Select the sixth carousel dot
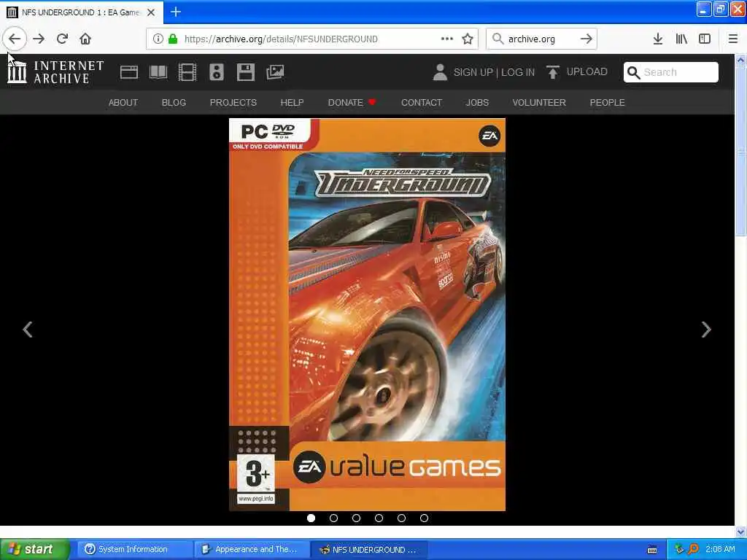The image size is (747, 560). pyautogui.click(x=424, y=518)
